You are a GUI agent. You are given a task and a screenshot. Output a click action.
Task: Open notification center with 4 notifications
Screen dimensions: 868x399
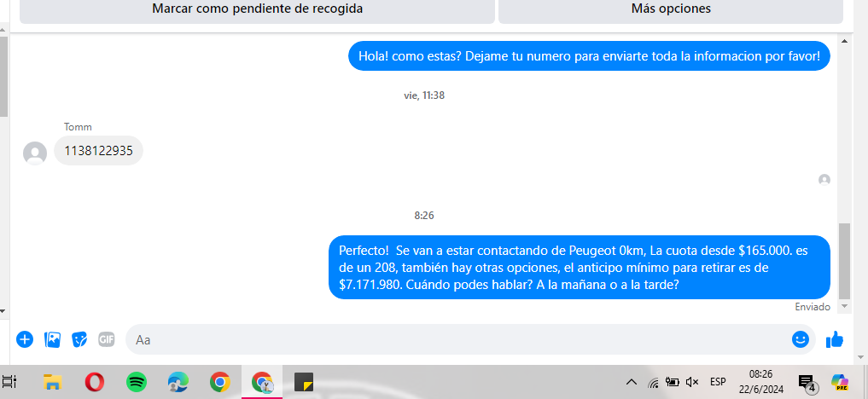[x=807, y=383]
